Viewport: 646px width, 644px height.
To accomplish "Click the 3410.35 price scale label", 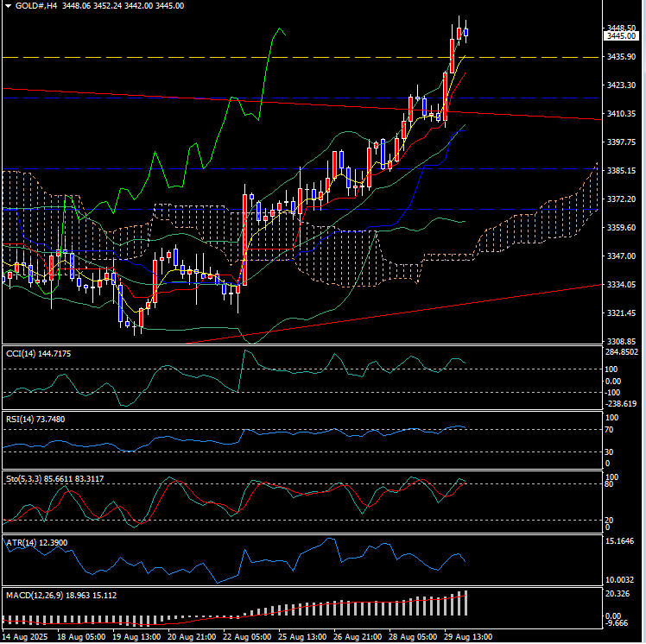I will [621, 114].
